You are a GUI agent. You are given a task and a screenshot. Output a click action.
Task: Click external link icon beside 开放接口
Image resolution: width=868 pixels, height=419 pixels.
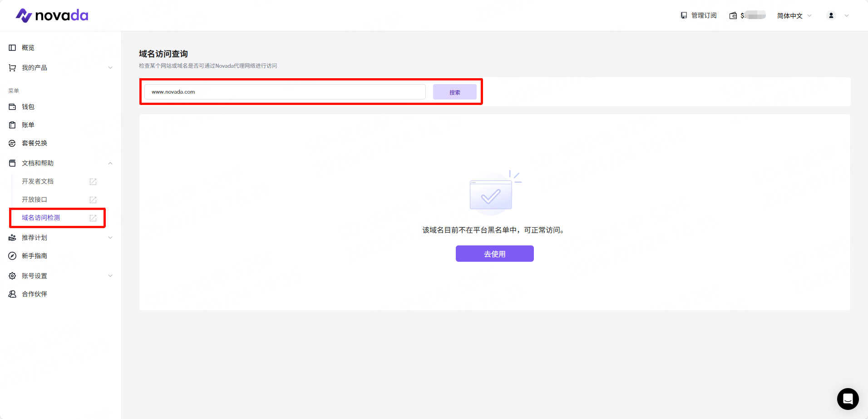tap(93, 200)
